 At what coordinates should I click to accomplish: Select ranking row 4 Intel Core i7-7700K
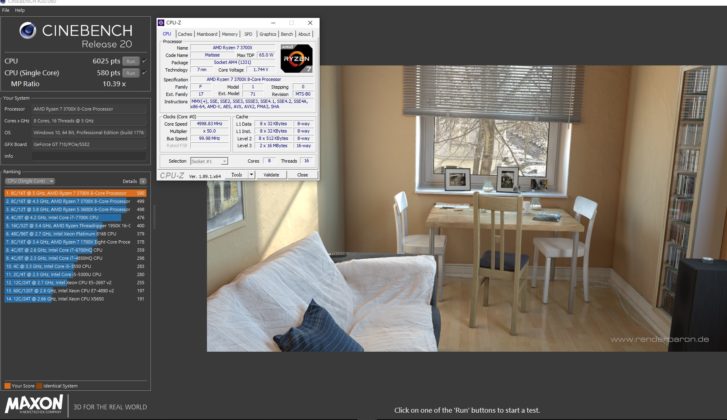point(75,217)
